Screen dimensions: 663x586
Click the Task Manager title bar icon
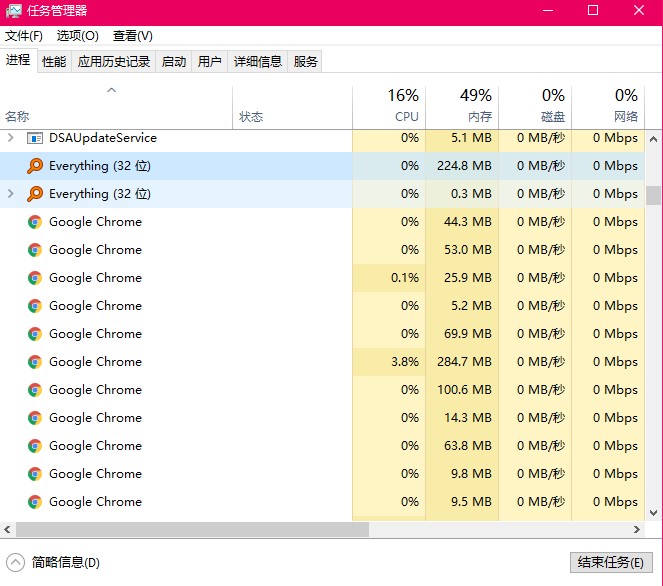13,11
